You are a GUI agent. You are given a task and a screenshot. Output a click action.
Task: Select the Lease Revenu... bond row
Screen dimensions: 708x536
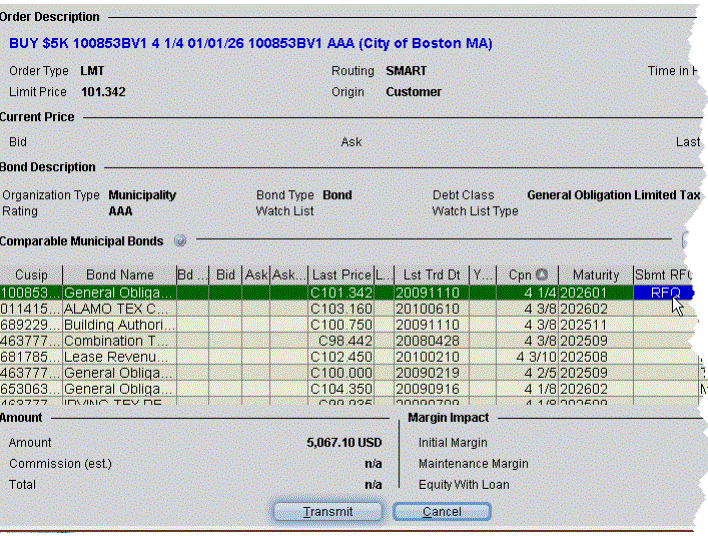pyautogui.click(x=119, y=357)
